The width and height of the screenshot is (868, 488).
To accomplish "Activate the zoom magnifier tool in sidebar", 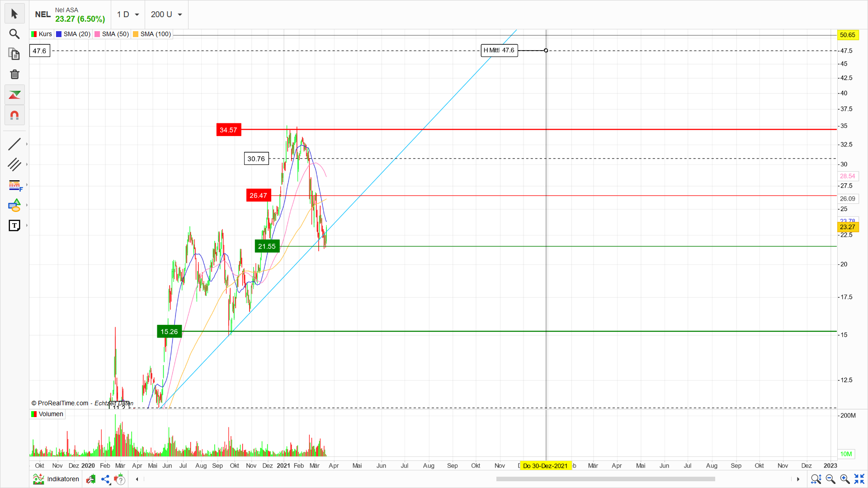I will click(14, 34).
